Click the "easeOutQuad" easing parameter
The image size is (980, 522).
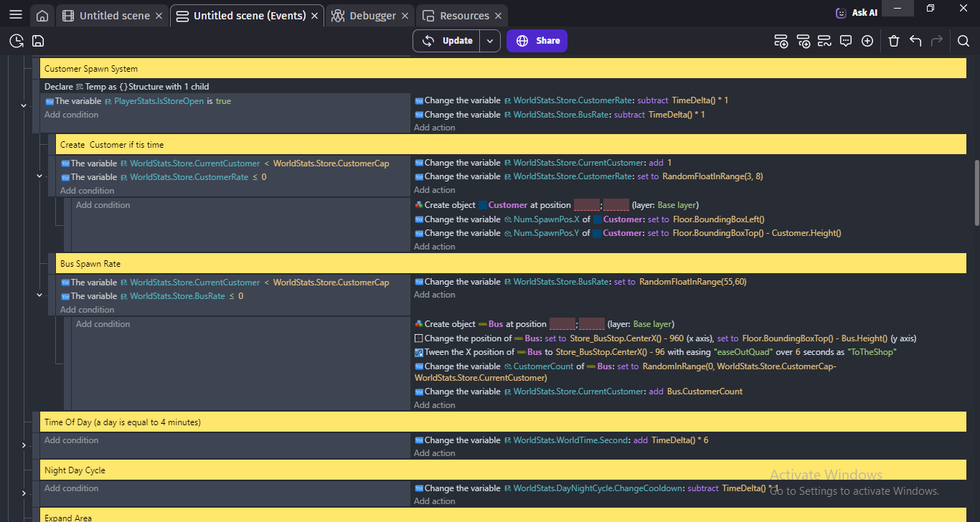tap(742, 352)
